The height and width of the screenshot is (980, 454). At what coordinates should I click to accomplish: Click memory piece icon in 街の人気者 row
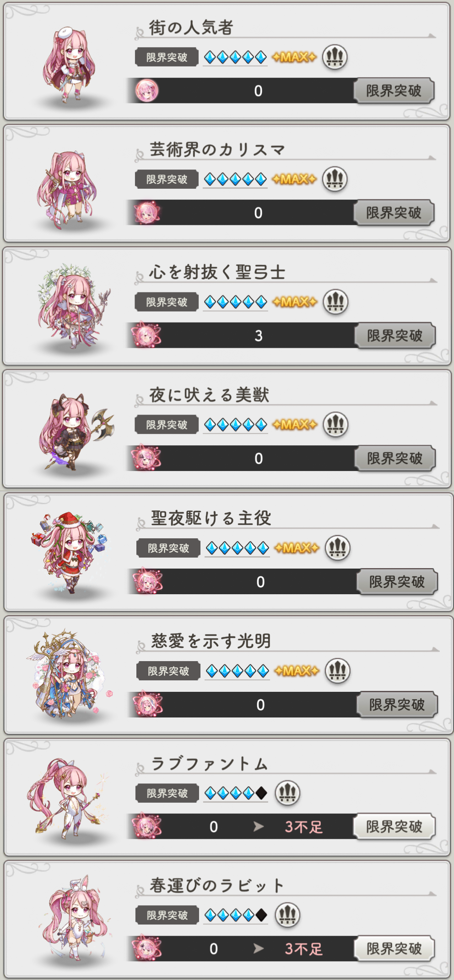146,90
